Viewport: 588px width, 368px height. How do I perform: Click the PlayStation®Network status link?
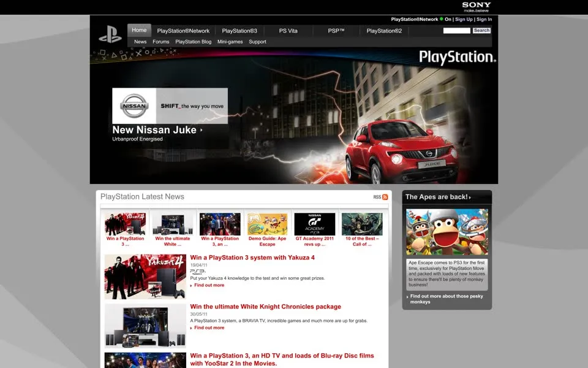tap(415, 19)
